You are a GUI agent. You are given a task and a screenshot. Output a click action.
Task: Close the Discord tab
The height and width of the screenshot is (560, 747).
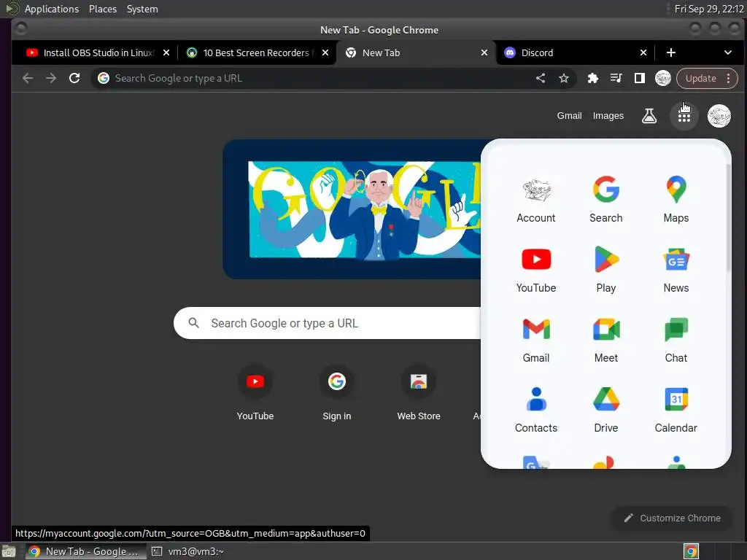pos(643,52)
